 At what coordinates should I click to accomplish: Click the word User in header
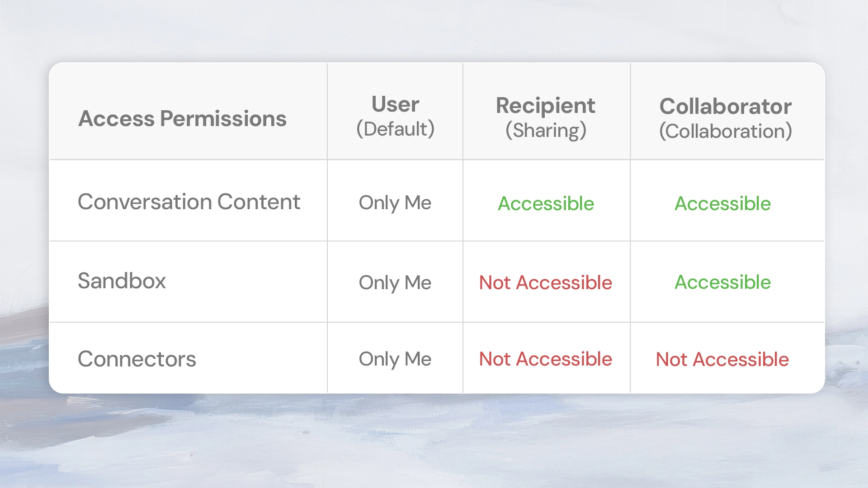(x=395, y=104)
